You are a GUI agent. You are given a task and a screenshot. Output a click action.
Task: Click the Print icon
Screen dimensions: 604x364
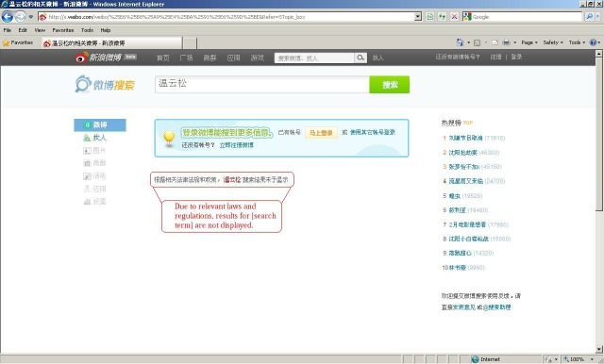[x=506, y=42]
